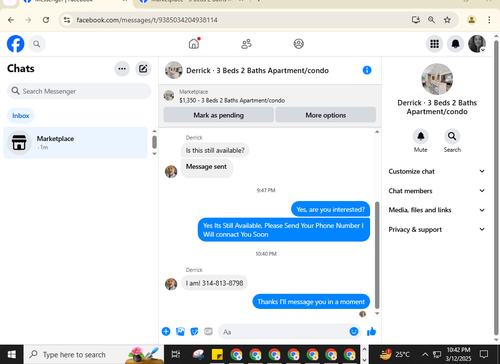Screen dimensions: 500x364
Task: Focus the Search Messenger field
Action: tap(79, 91)
